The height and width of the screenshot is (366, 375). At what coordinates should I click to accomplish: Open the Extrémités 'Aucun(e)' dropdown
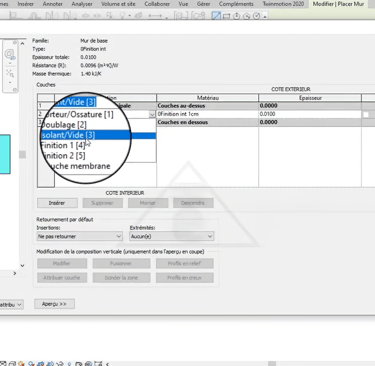pos(171,236)
